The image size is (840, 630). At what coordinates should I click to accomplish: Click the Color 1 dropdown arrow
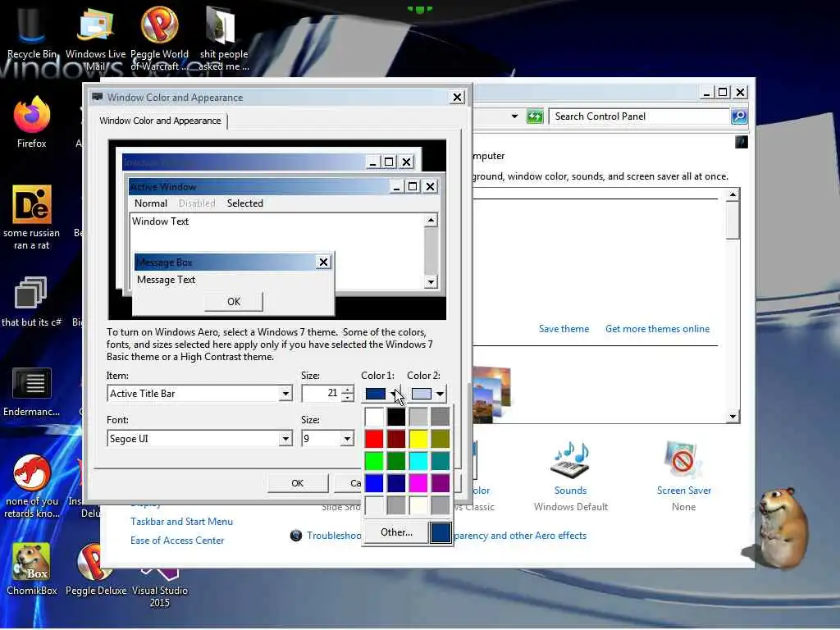pyautogui.click(x=395, y=394)
